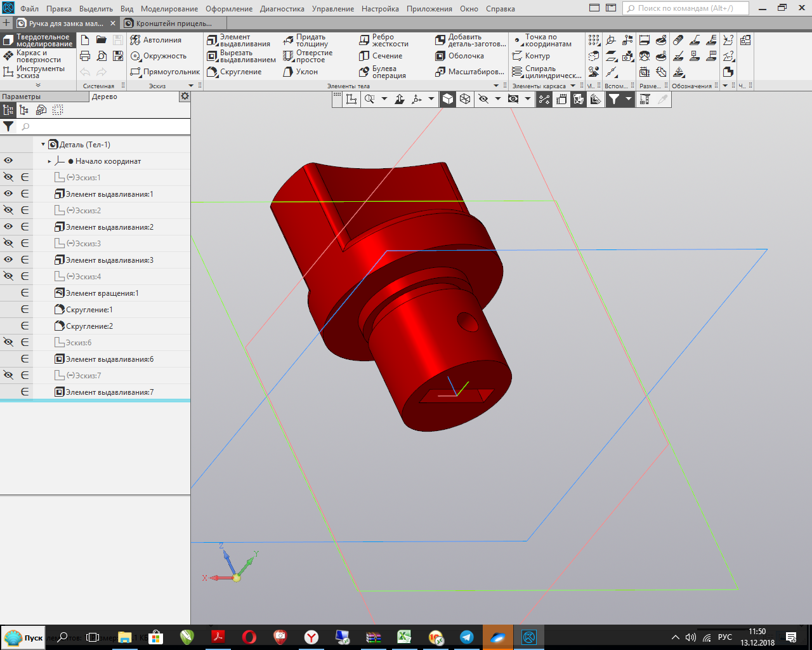Expand the Начало координат tree node
This screenshot has width=812, height=650.
(x=49, y=161)
